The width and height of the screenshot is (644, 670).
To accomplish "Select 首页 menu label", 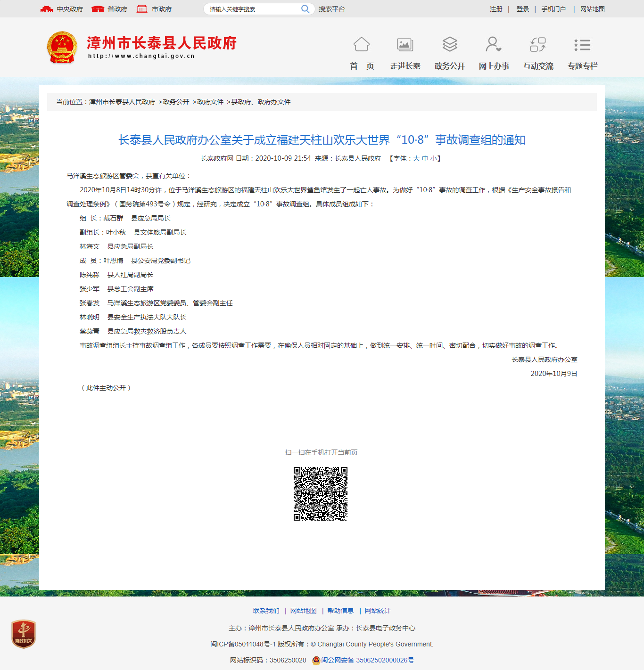I will (x=362, y=66).
